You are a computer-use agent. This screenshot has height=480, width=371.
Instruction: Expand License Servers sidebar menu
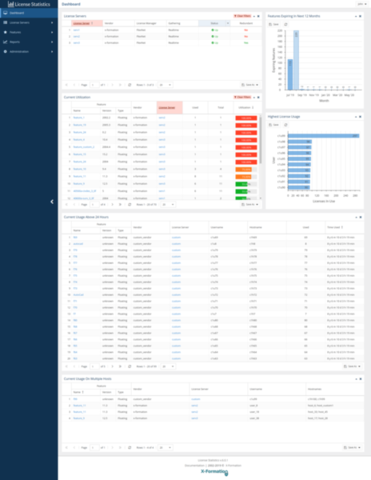click(x=29, y=23)
